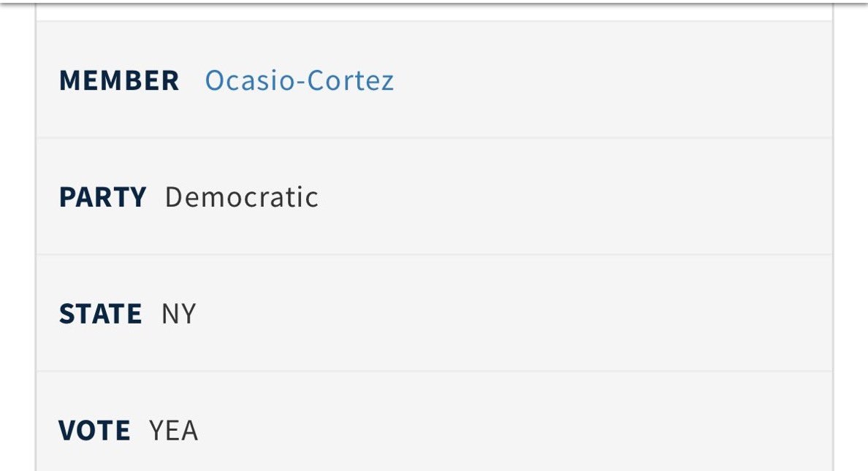The width and height of the screenshot is (868, 471).
Task: Click the divider between MEMBER and PARTY rows
Action: tap(434, 138)
